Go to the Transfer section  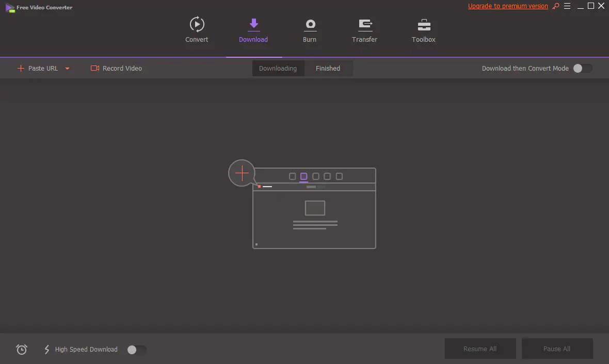[365, 25]
